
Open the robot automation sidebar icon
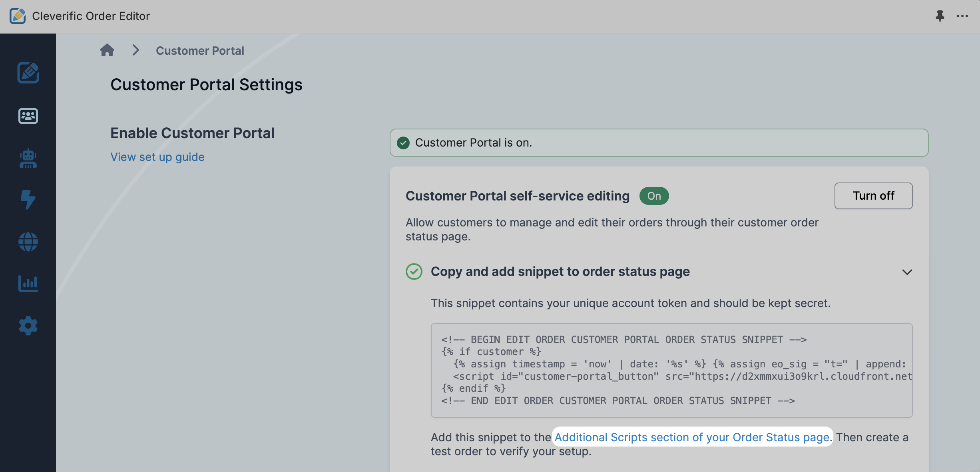[x=28, y=158]
